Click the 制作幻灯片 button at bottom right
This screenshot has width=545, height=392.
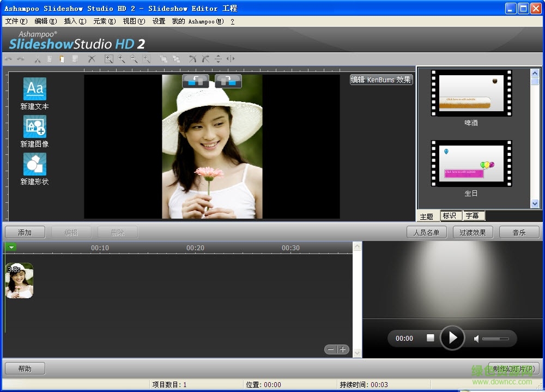coord(513,368)
